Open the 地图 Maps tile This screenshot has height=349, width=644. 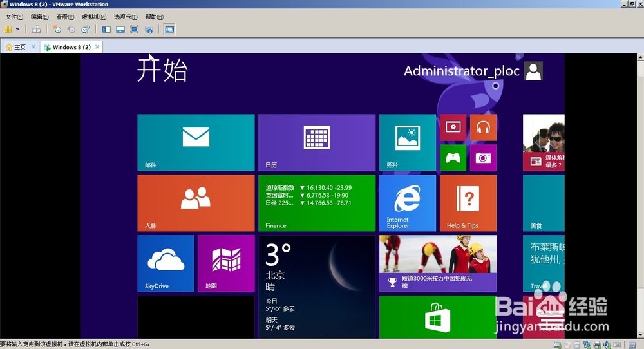[x=226, y=263]
